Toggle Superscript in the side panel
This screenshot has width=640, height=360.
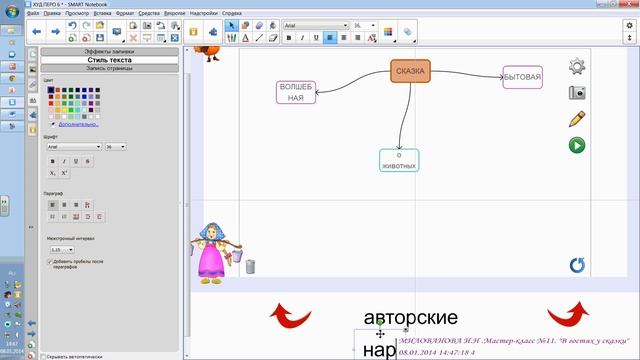[x=64, y=173]
